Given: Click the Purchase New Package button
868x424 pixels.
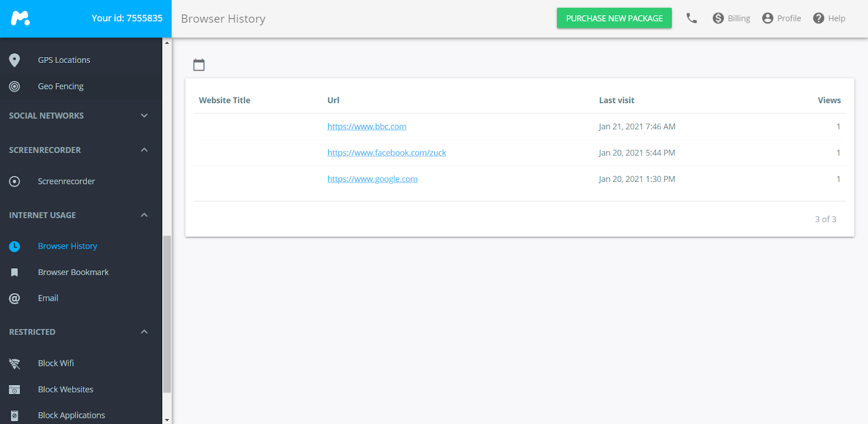Looking at the screenshot, I should pos(614,18).
